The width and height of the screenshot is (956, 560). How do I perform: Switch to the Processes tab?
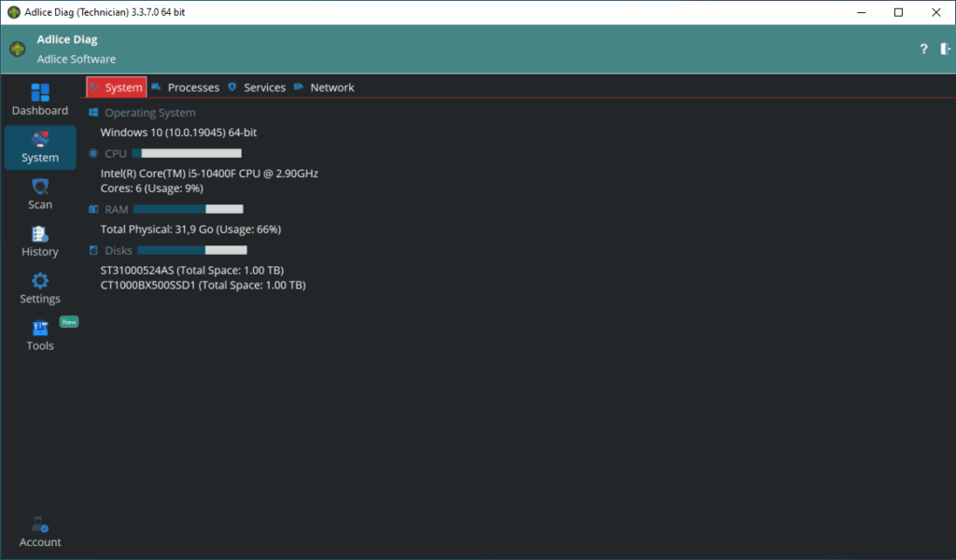tap(192, 88)
